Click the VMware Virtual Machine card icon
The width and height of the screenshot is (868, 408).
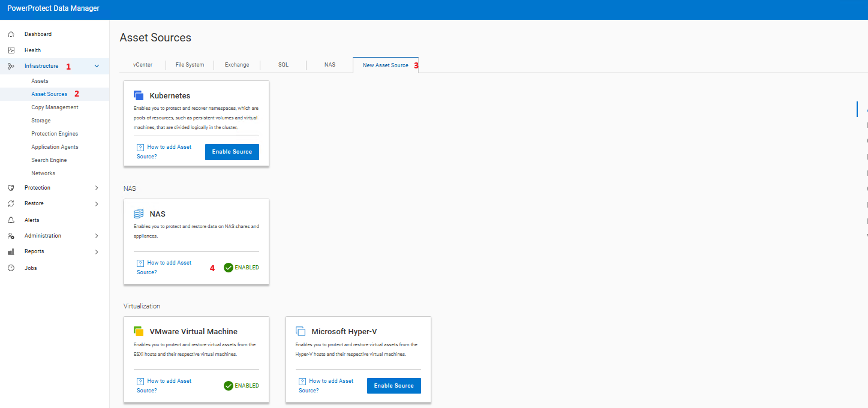139,331
